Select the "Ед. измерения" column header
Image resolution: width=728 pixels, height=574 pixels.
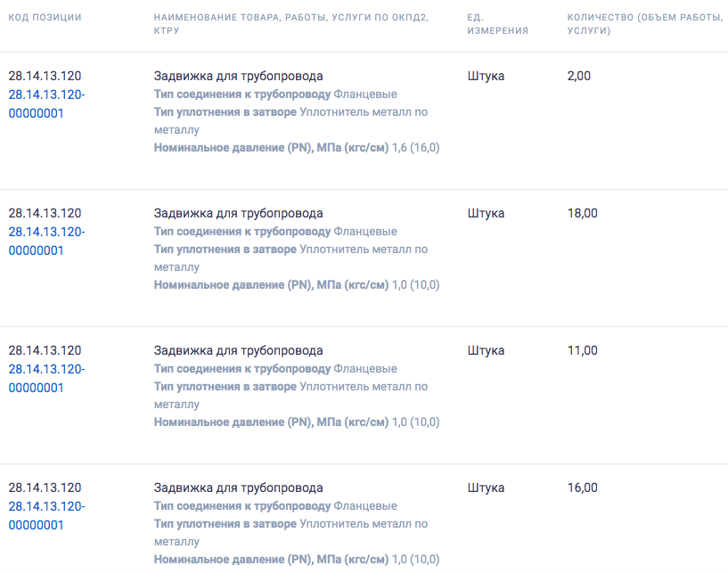pyautogui.click(x=497, y=24)
